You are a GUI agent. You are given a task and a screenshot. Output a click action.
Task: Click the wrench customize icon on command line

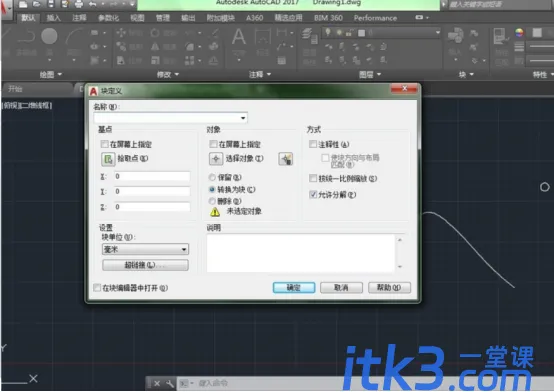tap(170, 383)
